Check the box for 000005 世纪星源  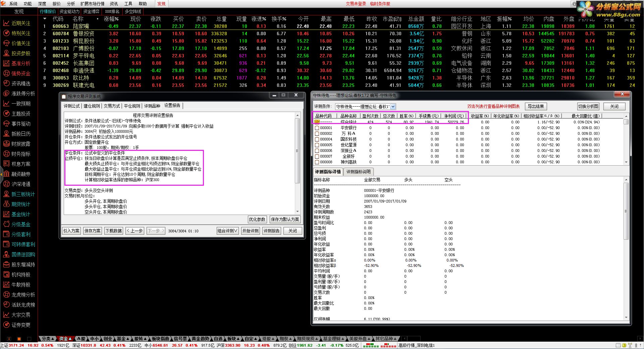click(x=317, y=145)
